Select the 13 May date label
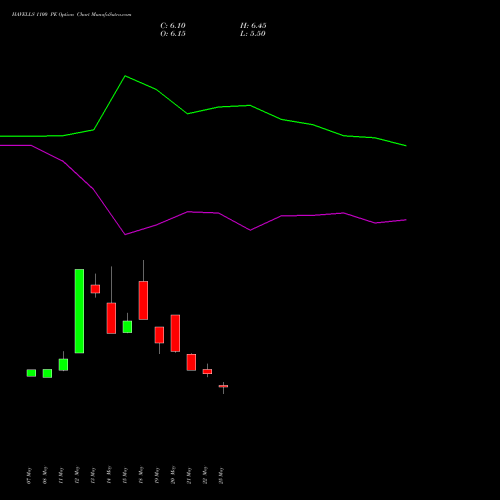500x500 pixels. click(x=93, y=476)
